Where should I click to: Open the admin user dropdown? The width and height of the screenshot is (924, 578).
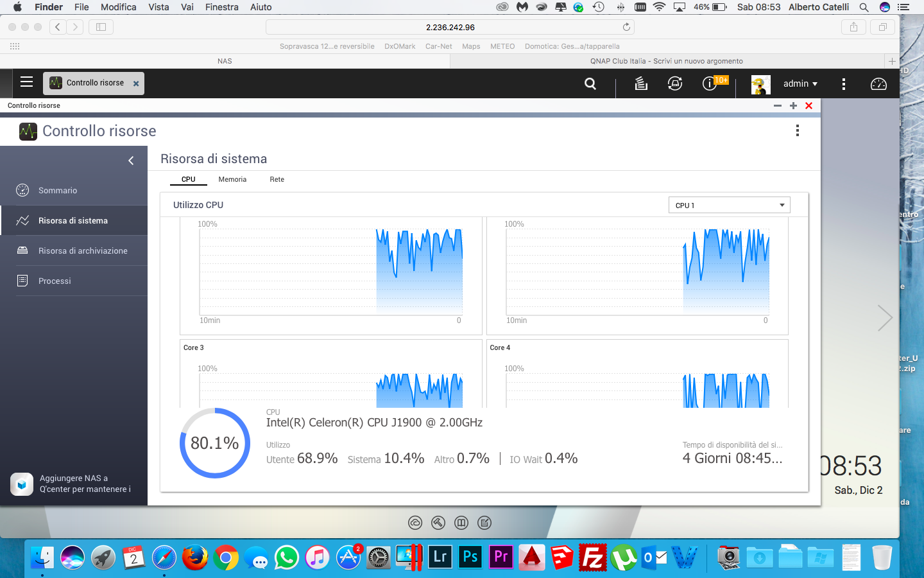click(800, 83)
